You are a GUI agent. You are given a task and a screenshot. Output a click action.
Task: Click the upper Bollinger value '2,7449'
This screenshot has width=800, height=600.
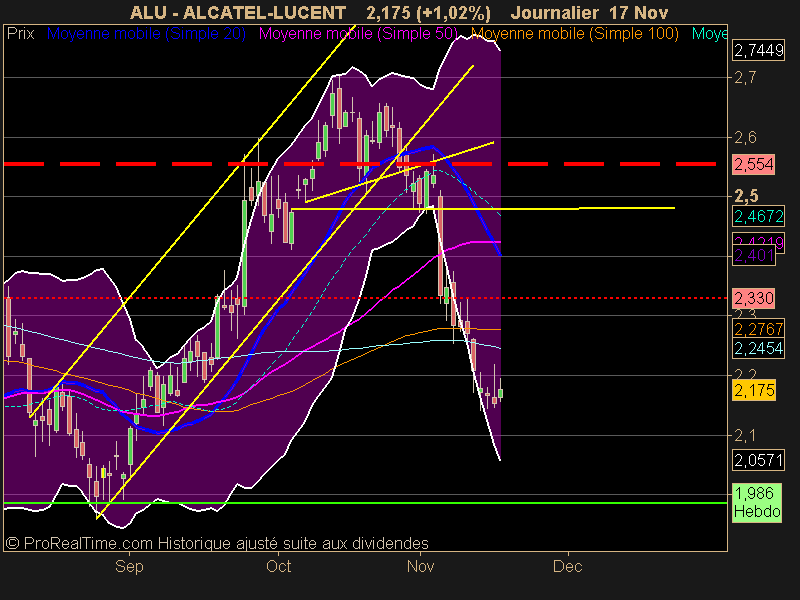(x=759, y=51)
